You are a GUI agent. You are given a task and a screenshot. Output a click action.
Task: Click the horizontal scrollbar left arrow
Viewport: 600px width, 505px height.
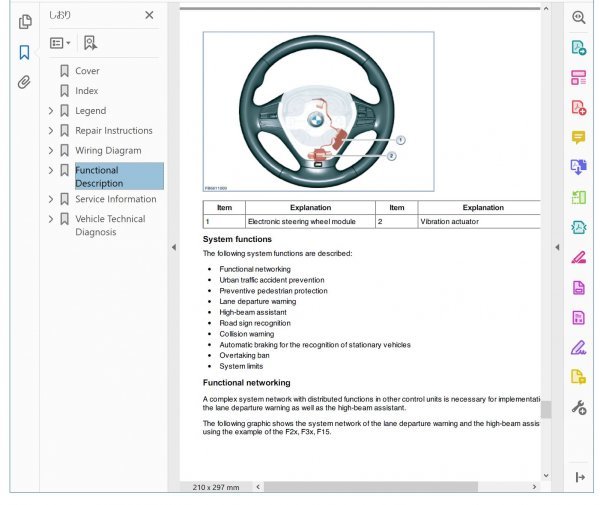(x=258, y=487)
